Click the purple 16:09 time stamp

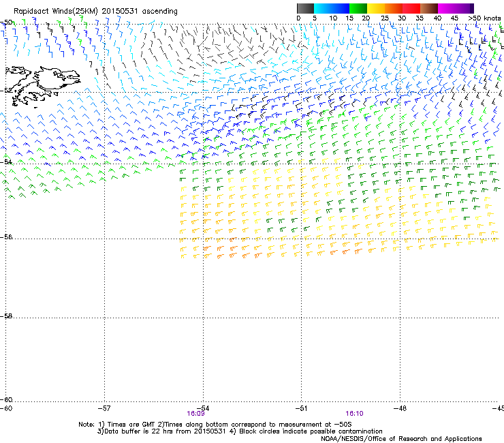pos(195,414)
